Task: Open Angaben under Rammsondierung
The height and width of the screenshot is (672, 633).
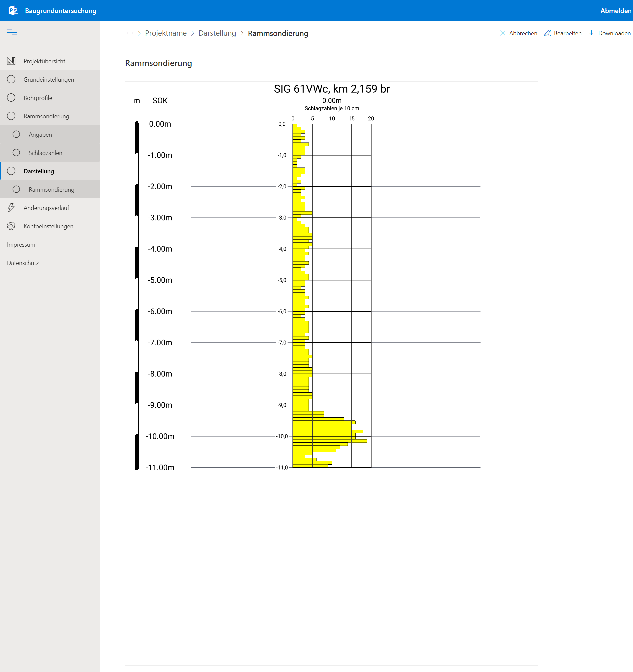Action: [x=40, y=135]
